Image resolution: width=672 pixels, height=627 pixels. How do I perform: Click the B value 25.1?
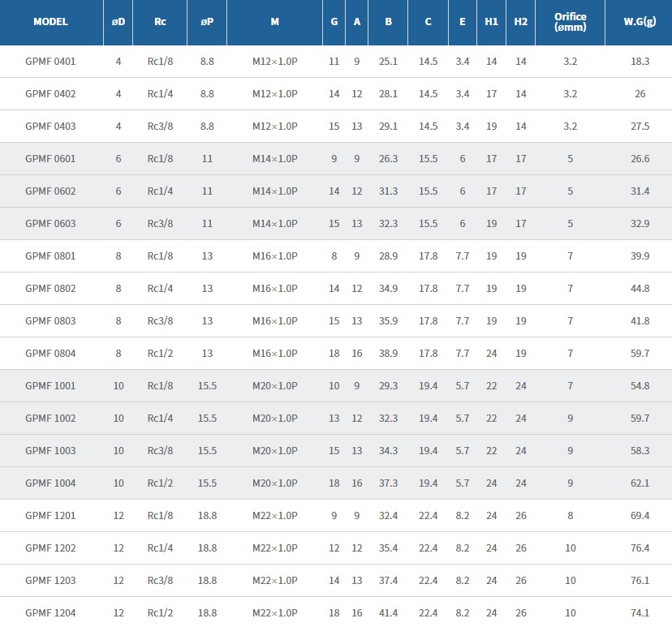pos(388,62)
